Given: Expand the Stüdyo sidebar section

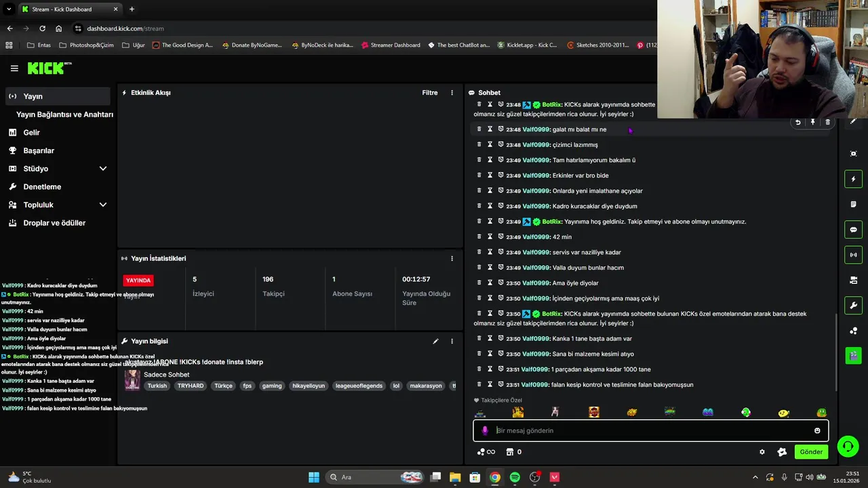Looking at the screenshot, I should 103,169.
